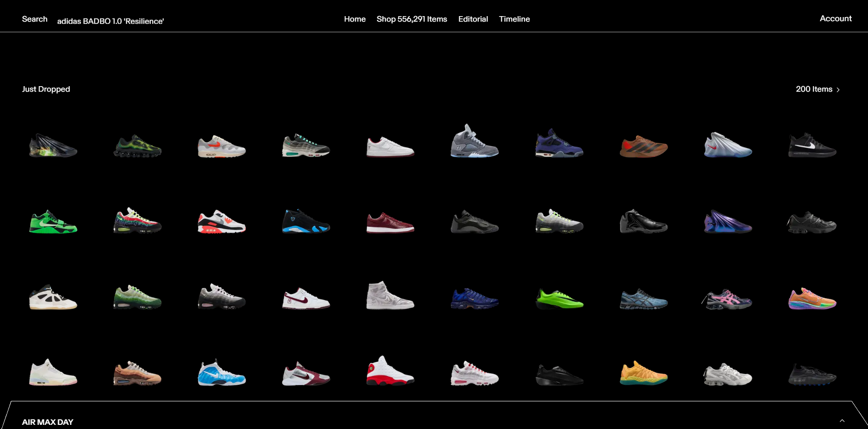868x429 pixels.
Task: Click the adidas BADBO 1.0 'Resilience' link
Action: (x=110, y=21)
